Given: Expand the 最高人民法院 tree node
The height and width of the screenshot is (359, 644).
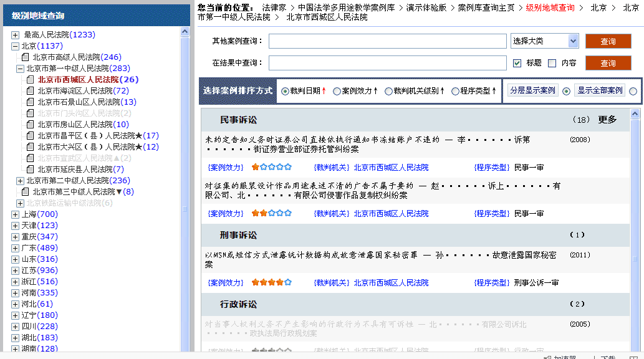Looking at the screenshot, I should click(x=15, y=35).
